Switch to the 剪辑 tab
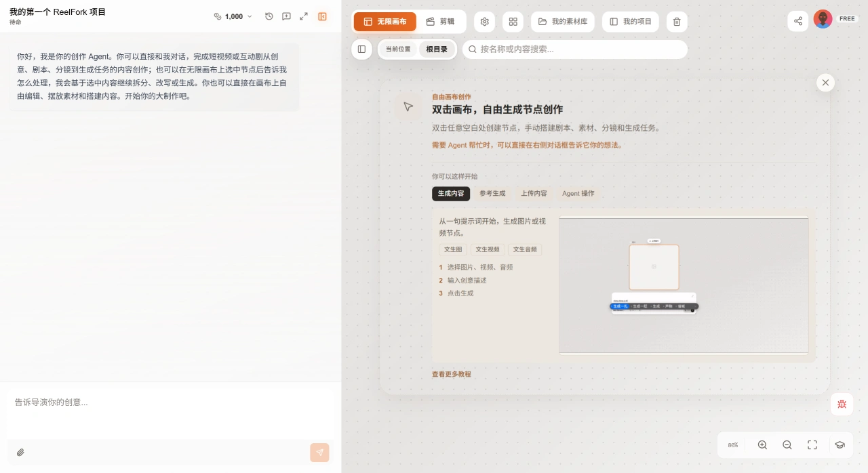 pyautogui.click(x=441, y=22)
